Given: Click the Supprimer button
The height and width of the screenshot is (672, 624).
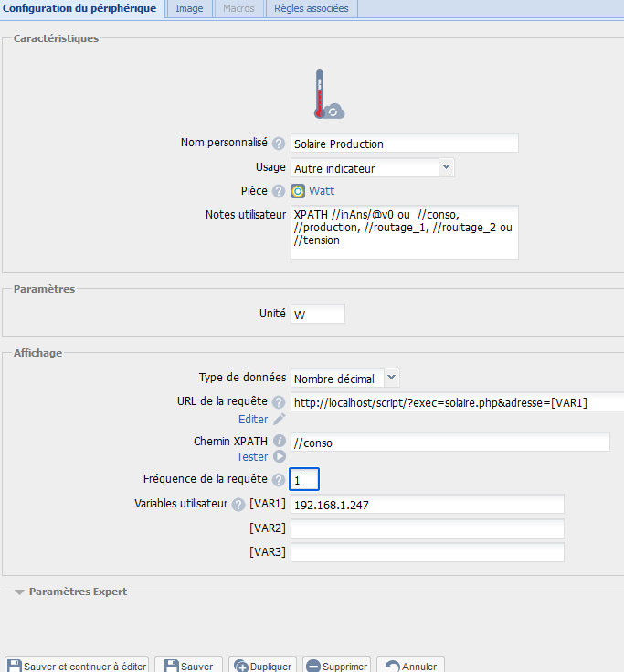Looking at the screenshot, I should [x=336, y=666].
